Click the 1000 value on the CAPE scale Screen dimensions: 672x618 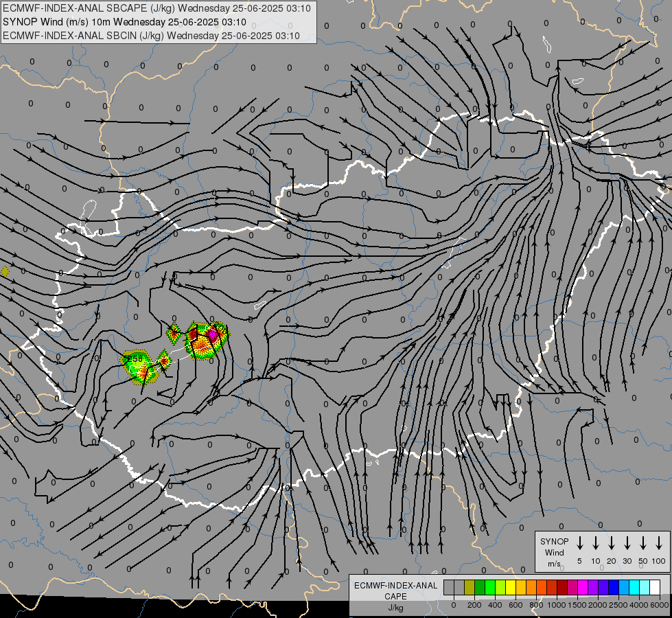pos(556,605)
